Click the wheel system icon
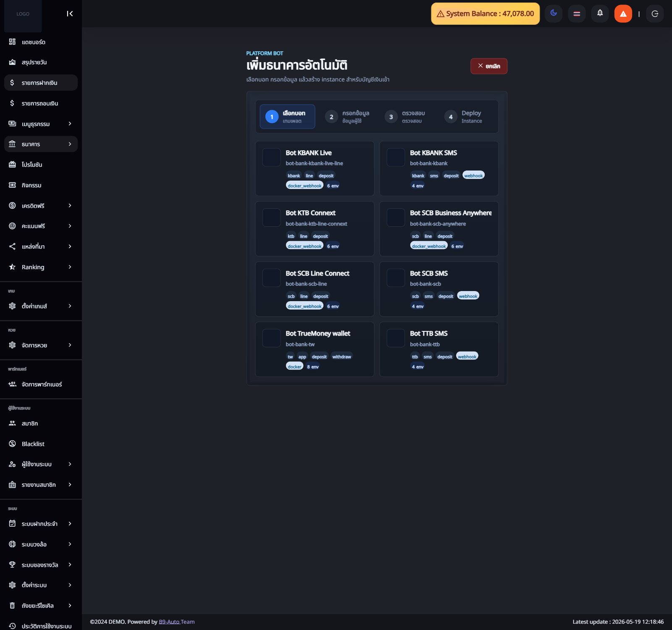The width and height of the screenshot is (672, 630). (12, 544)
